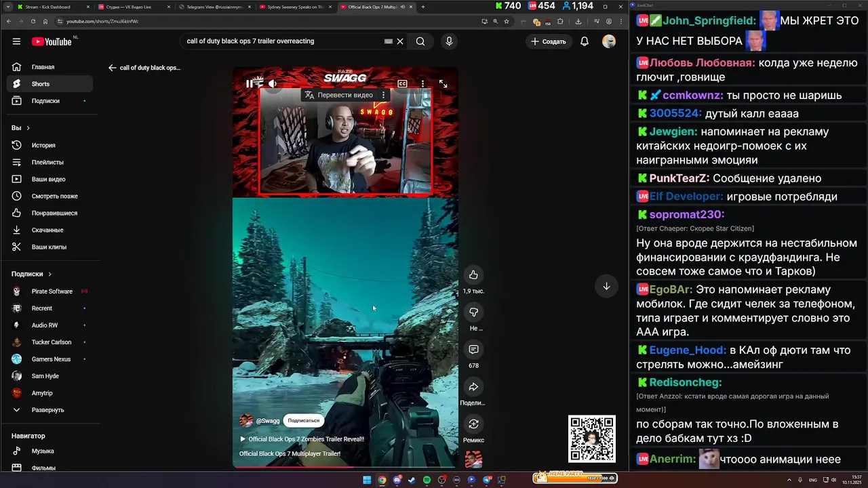868x488 pixels.
Task: Open Tucker Carlson subscription channel
Action: 50,342
